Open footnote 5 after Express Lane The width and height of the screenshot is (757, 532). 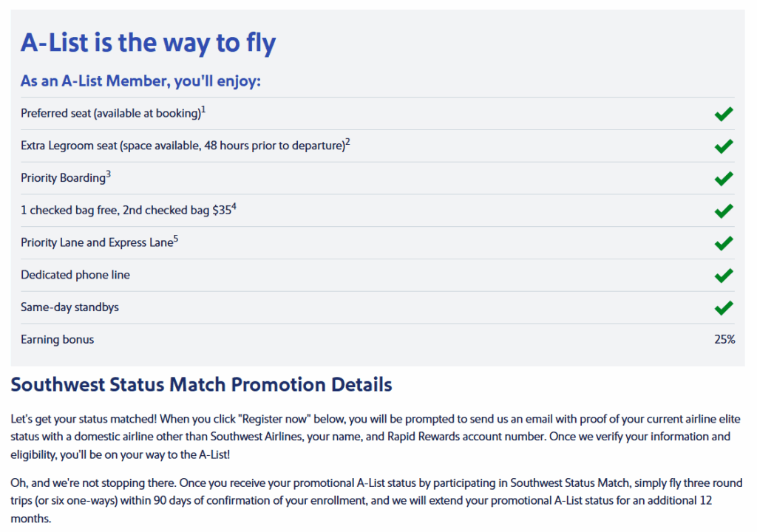click(x=176, y=239)
